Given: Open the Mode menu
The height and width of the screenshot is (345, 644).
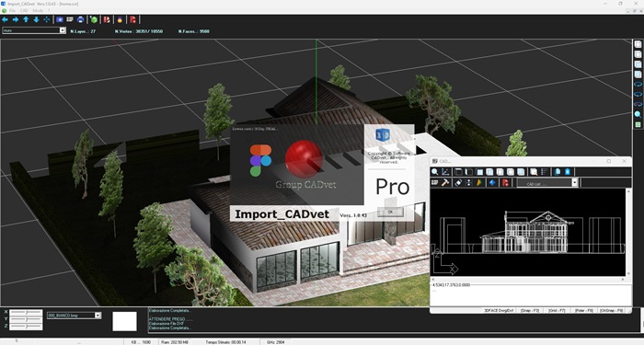Looking at the screenshot, I should 38,10.
